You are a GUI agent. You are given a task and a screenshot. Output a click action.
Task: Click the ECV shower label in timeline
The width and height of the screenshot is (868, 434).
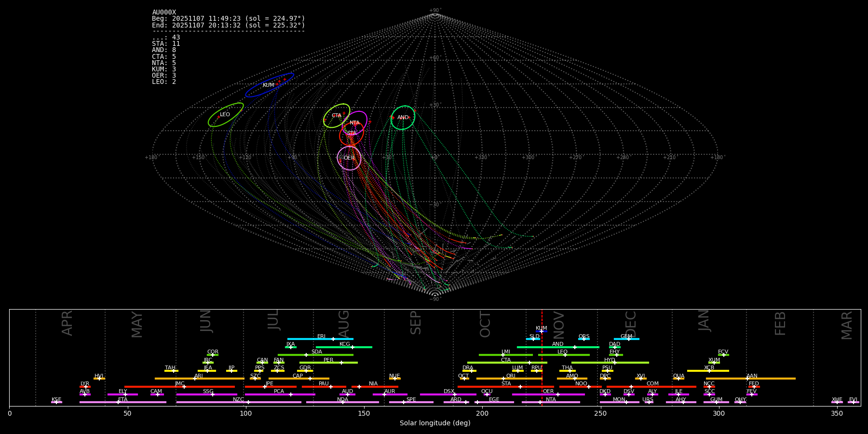pyautogui.click(x=723, y=352)
